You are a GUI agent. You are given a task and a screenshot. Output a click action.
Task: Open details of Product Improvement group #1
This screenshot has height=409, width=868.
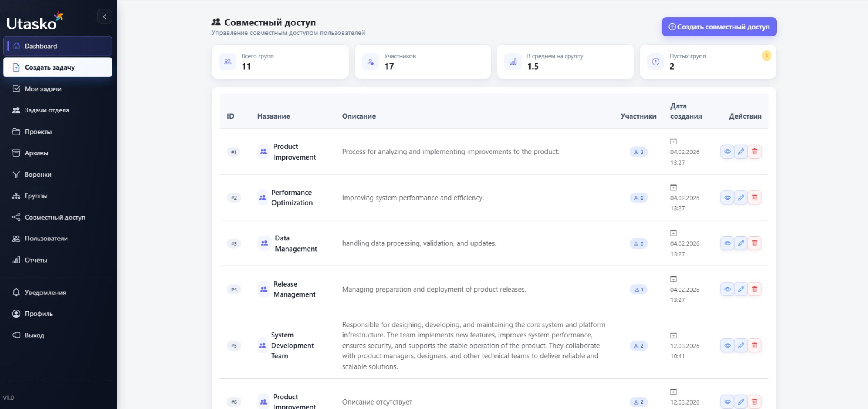(x=727, y=151)
